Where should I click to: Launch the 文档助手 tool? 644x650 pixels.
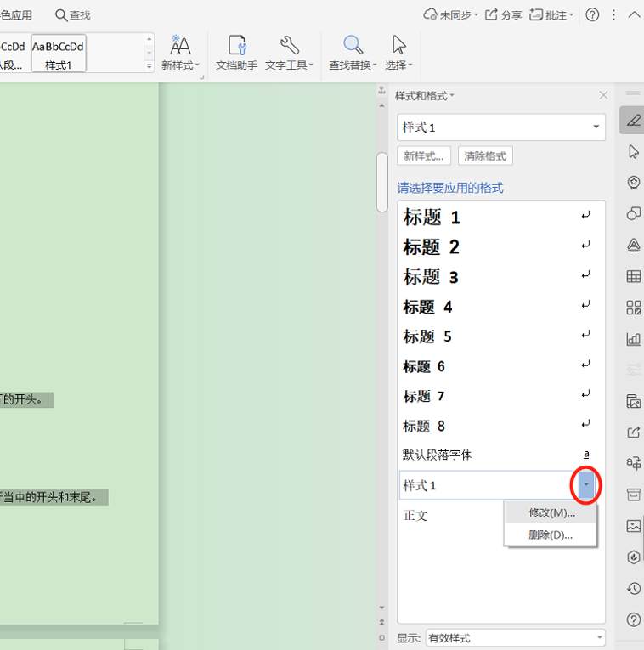pos(237,53)
